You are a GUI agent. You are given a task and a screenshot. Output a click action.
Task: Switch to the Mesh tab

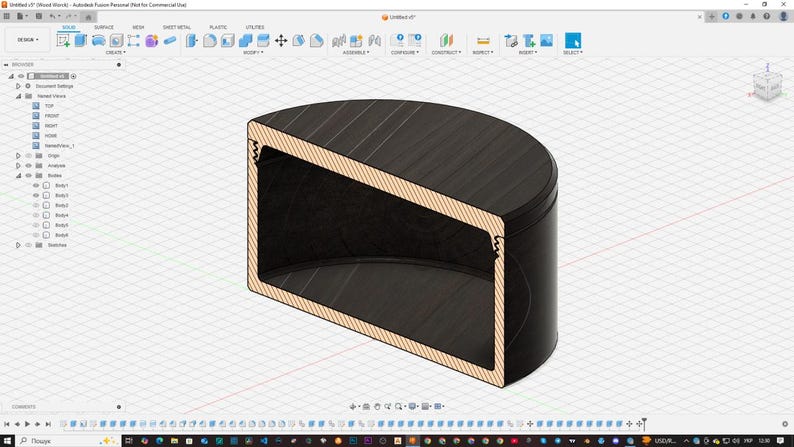[x=138, y=27]
